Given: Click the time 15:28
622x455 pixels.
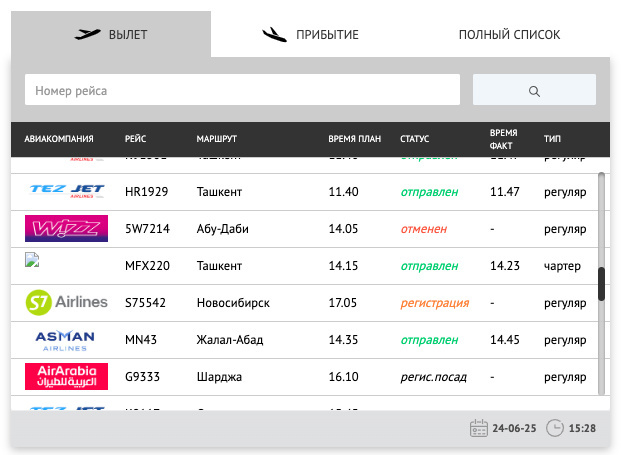Looking at the screenshot, I should tap(582, 428).
